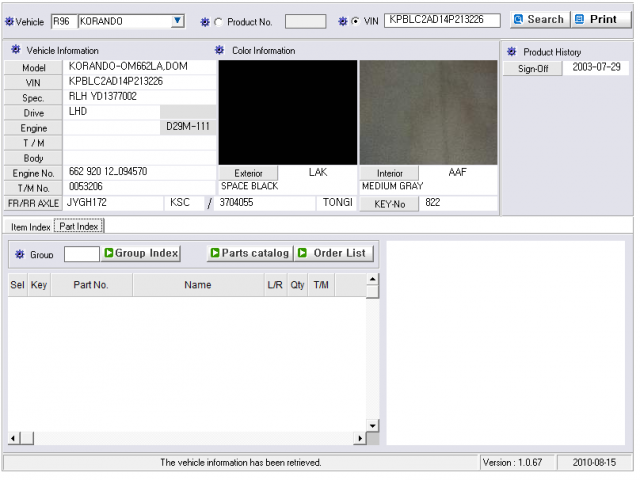
Task: Switch to the Part Index tab
Action: click(79, 227)
